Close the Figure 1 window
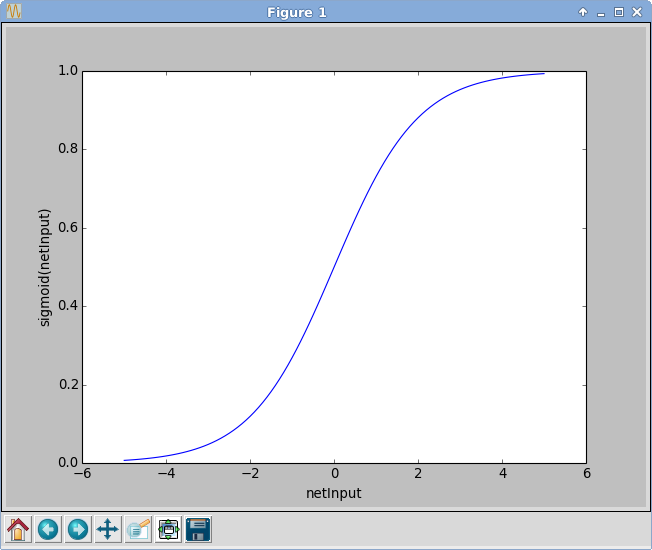 (x=637, y=12)
